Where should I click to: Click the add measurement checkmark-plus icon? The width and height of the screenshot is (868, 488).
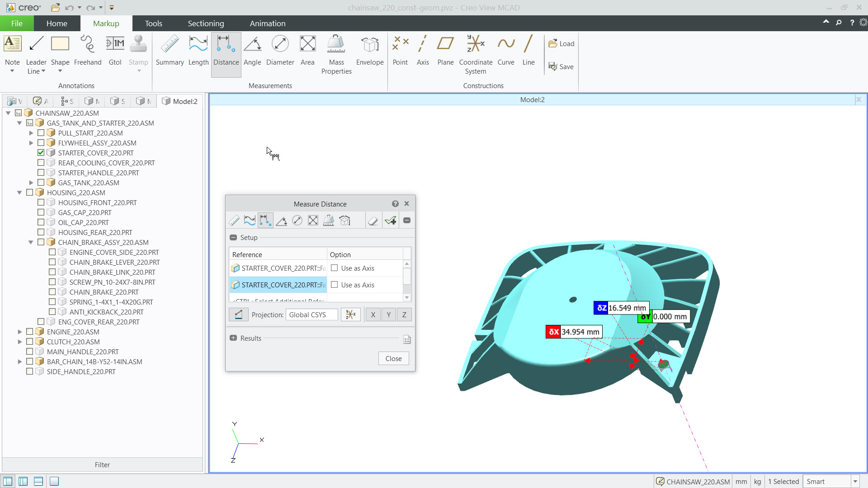point(391,221)
